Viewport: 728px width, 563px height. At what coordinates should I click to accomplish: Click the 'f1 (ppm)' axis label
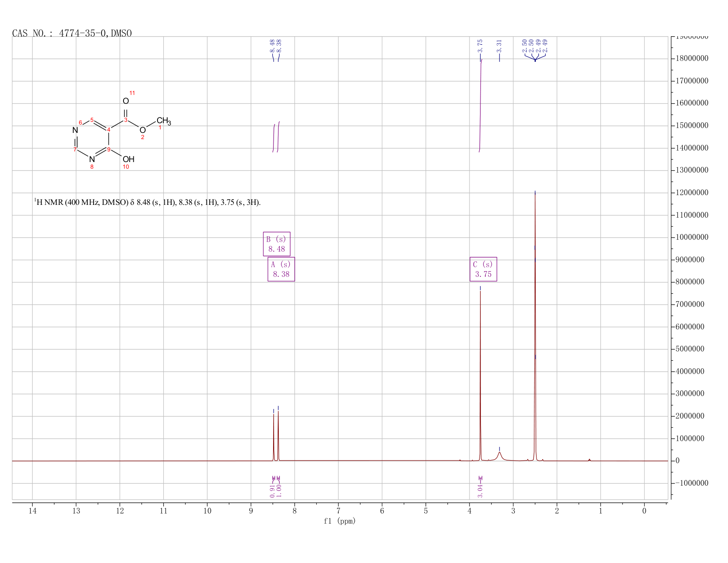340,521
